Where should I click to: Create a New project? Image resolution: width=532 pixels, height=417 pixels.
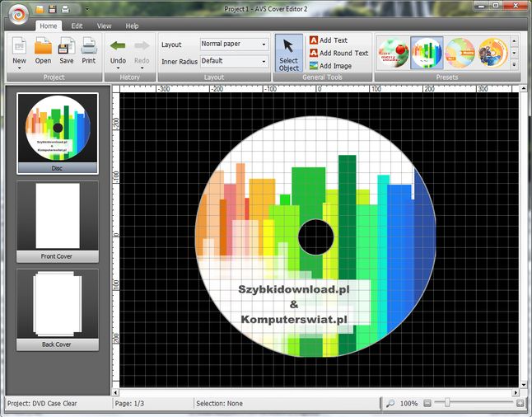[x=19, y=50]
